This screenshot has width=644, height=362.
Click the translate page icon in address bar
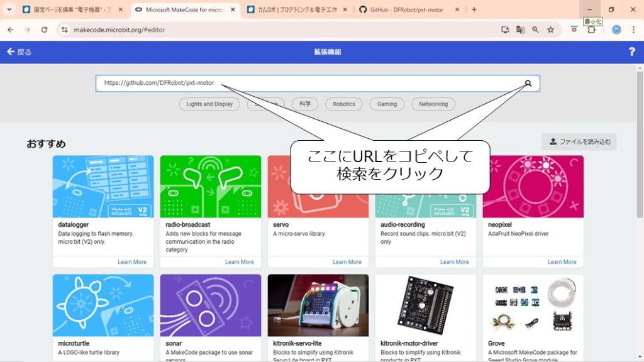click(x=520, y=30)
